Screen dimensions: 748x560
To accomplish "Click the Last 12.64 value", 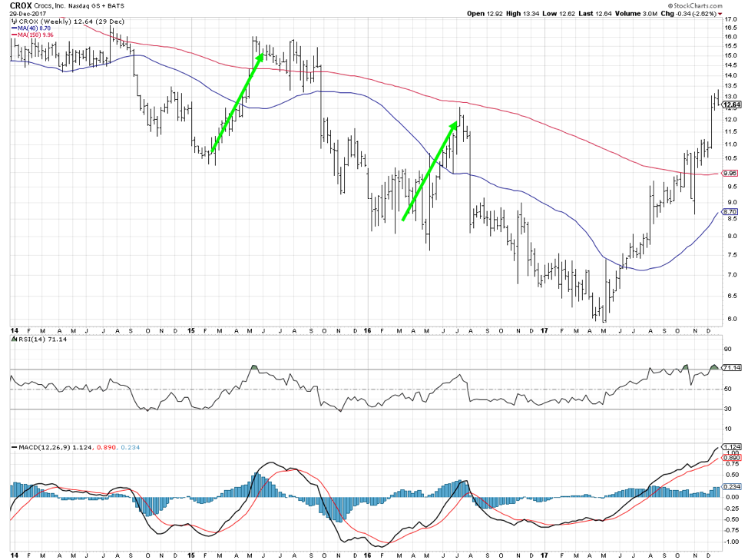I will (595, 14).
